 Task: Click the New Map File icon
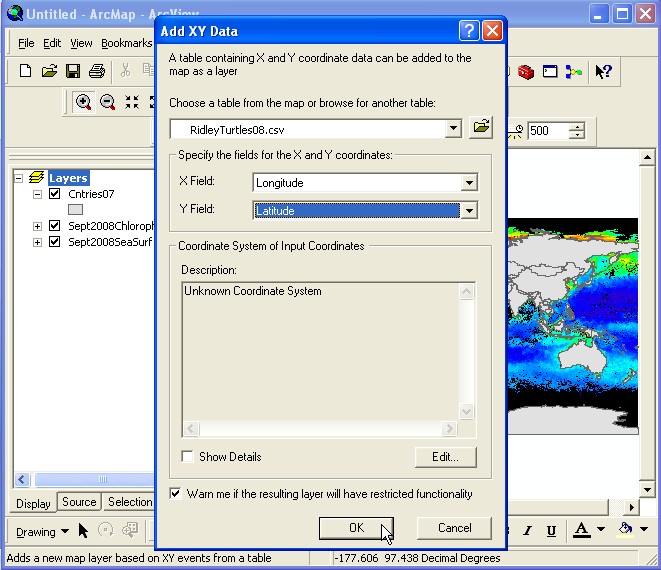pyautogui.click(x=27, y=71)
